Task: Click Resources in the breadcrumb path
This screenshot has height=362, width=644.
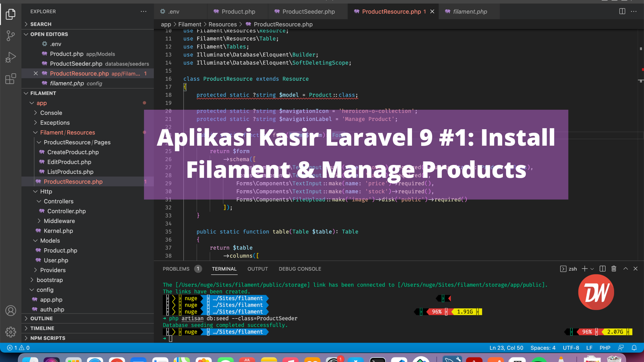Action: (223, 24)
